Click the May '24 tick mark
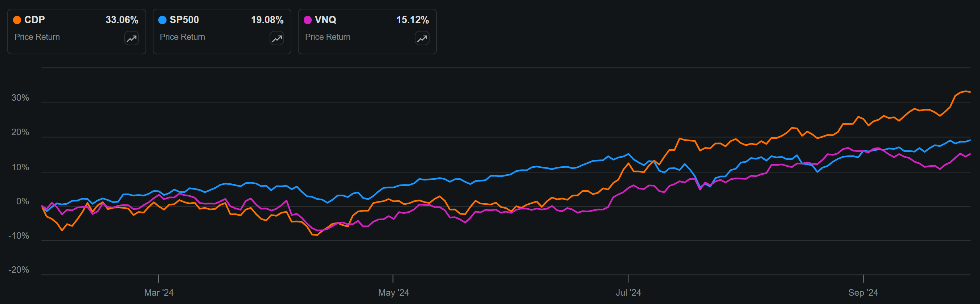 point(393,279)
